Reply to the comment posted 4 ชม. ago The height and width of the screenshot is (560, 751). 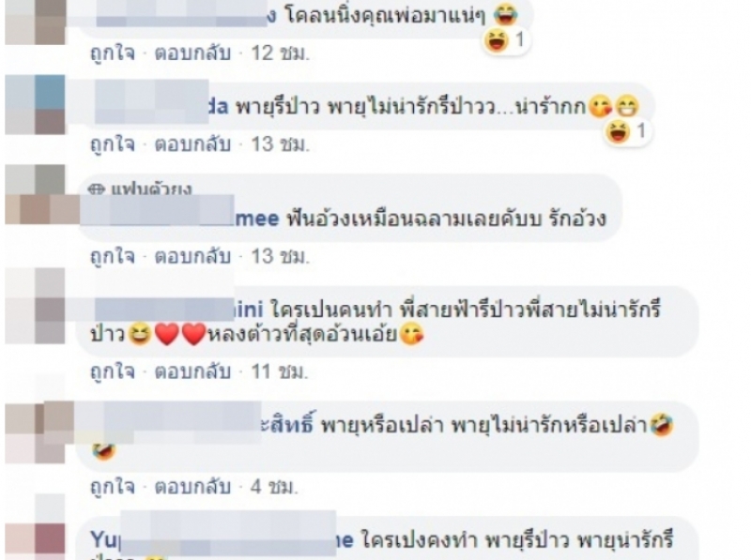click(192, 487)
